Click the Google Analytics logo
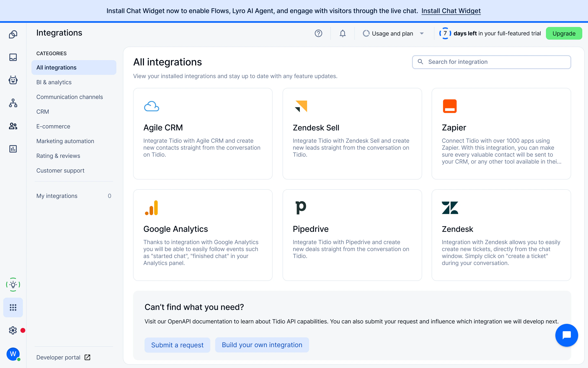The width and height of the screenshot is (588, 368). click(x=151, y=208)
